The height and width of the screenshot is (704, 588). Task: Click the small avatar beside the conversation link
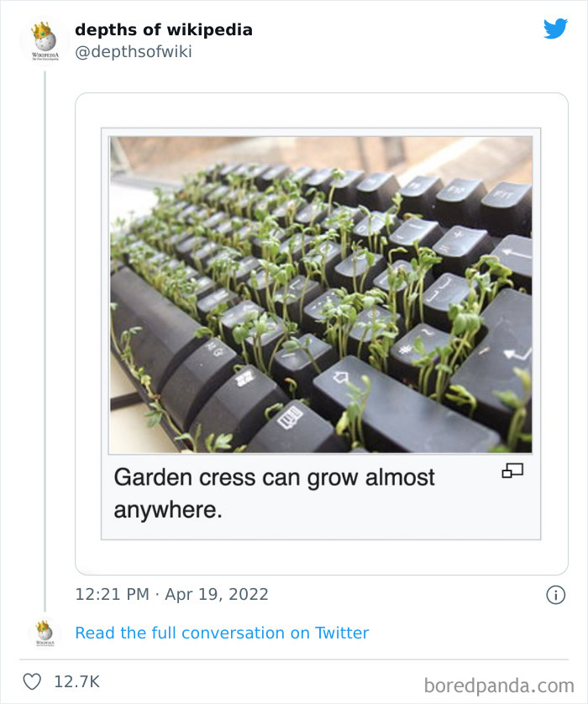(45, 633)
